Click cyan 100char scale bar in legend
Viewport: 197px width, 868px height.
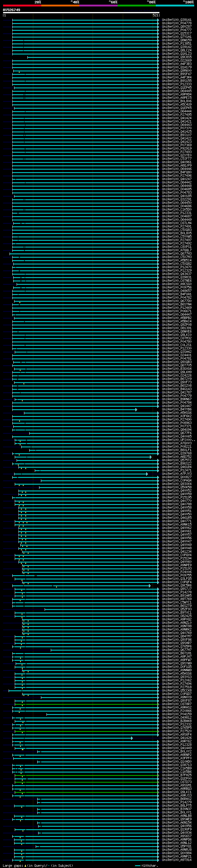tap(137, 866)
